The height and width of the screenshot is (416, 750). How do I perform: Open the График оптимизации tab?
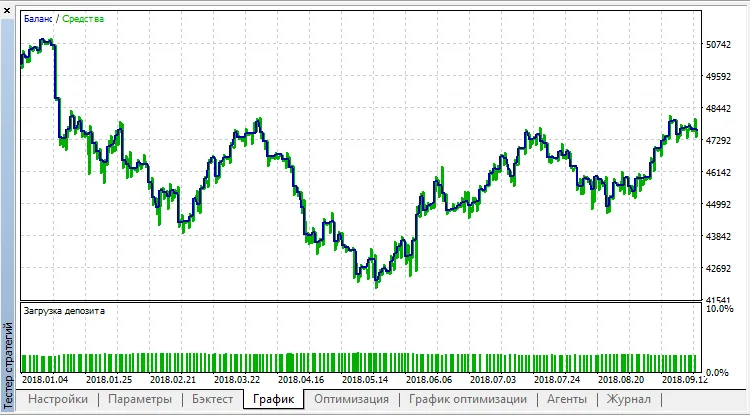tap(468, 399)
